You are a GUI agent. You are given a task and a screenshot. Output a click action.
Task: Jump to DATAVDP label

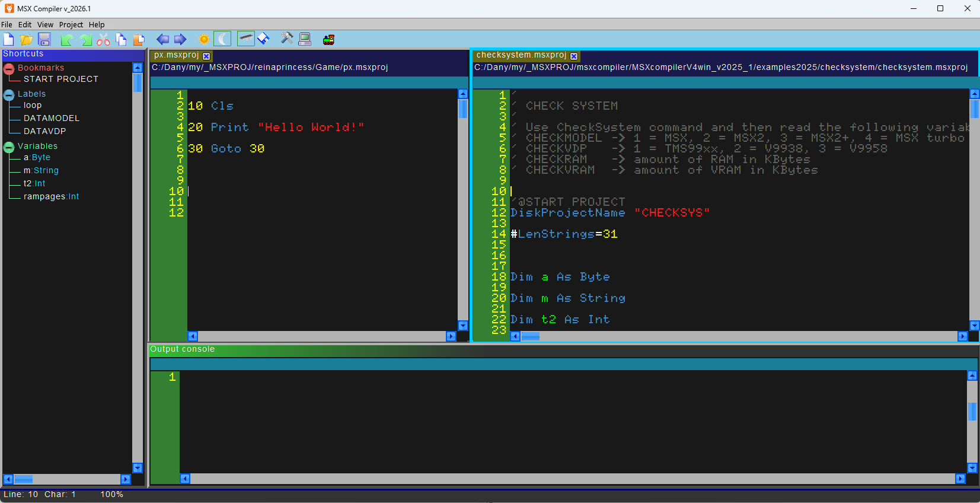(x=45, y=131)
